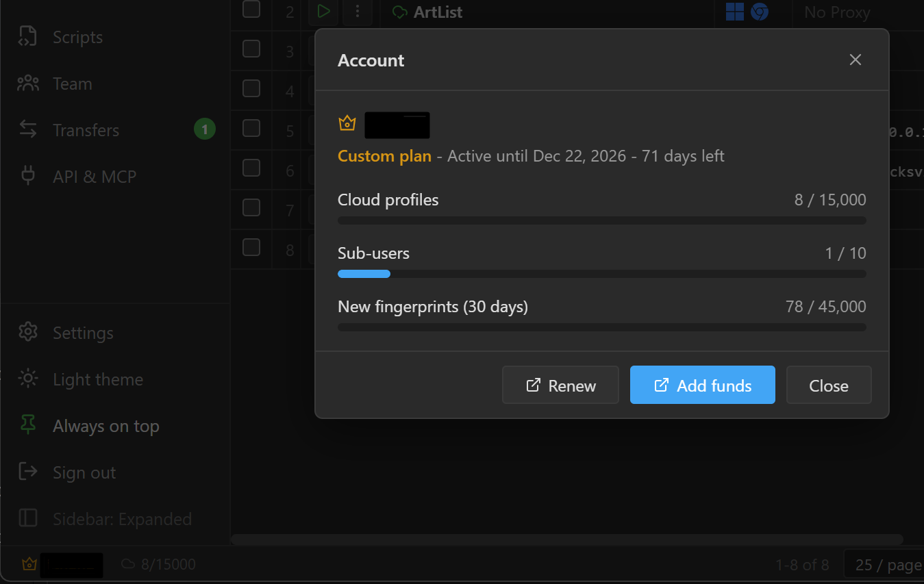The image size is (924, 584).
Task: Click the crown icon in bottom status bar
Action: point(29,564)
